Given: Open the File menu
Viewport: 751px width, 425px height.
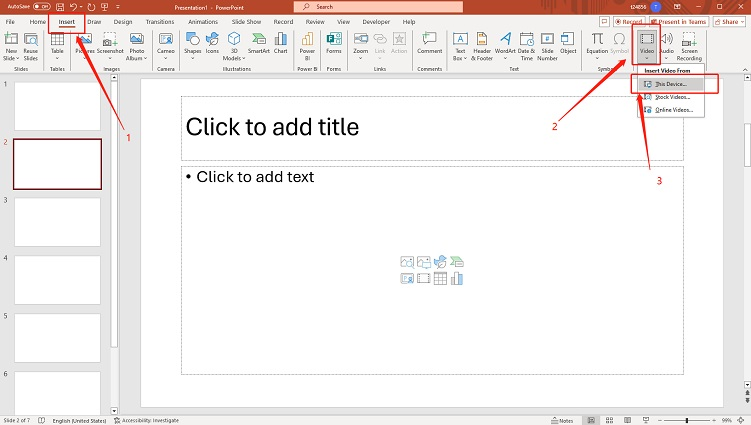Looking at the screenshot, I should [x=10, y=22].
